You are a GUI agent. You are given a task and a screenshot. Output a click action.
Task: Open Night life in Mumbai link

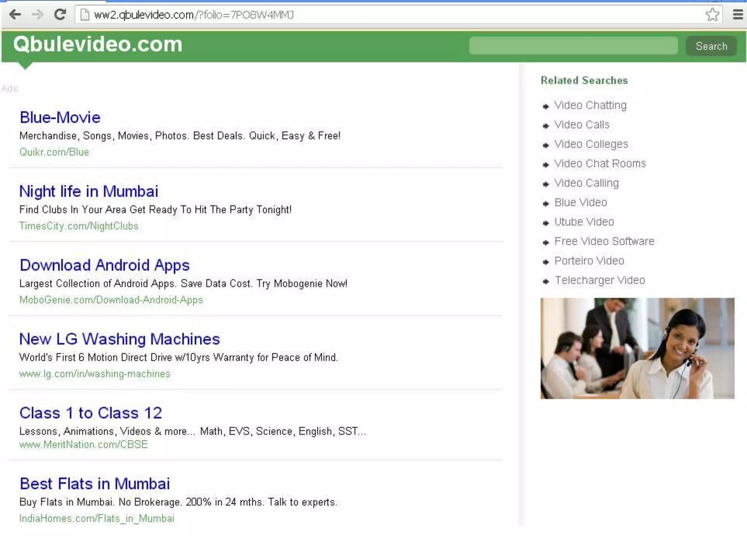pos(89,191)
